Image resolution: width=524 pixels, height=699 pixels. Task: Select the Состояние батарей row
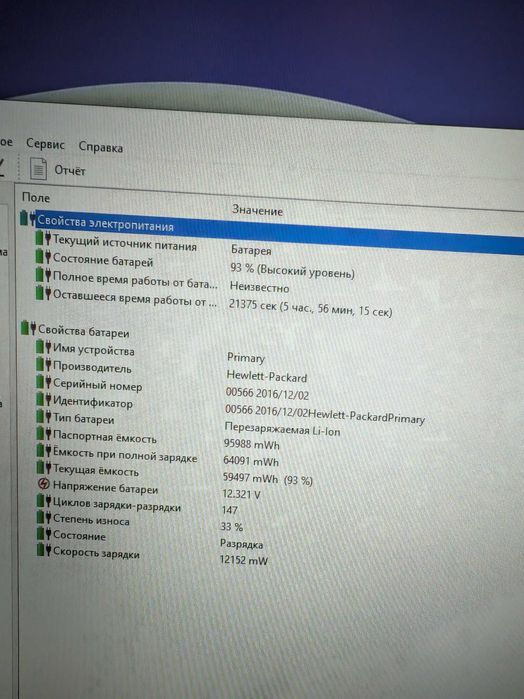195,264
